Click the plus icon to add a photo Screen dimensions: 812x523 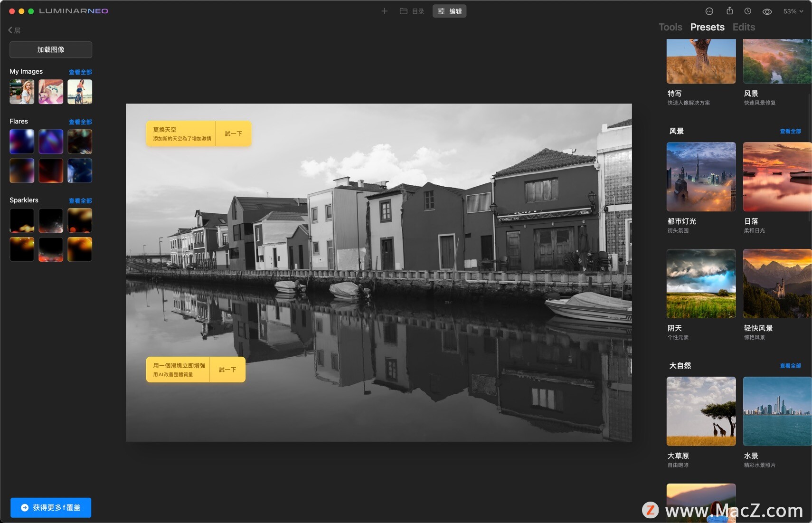(384, 11)
